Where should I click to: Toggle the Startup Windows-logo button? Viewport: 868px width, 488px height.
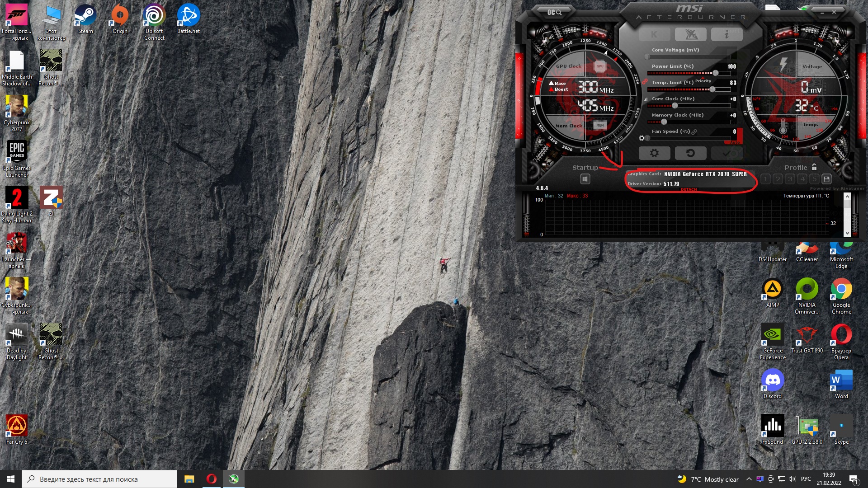tap(585, 179)
